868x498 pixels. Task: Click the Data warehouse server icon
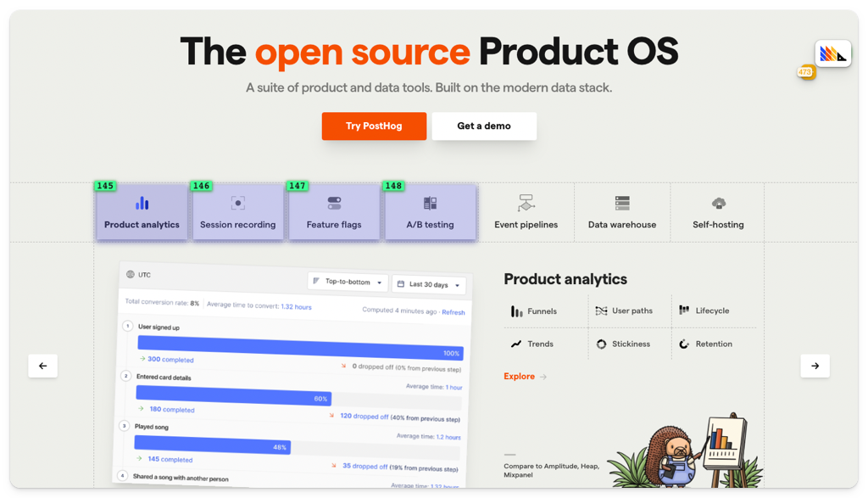click(x=622, y=204)
